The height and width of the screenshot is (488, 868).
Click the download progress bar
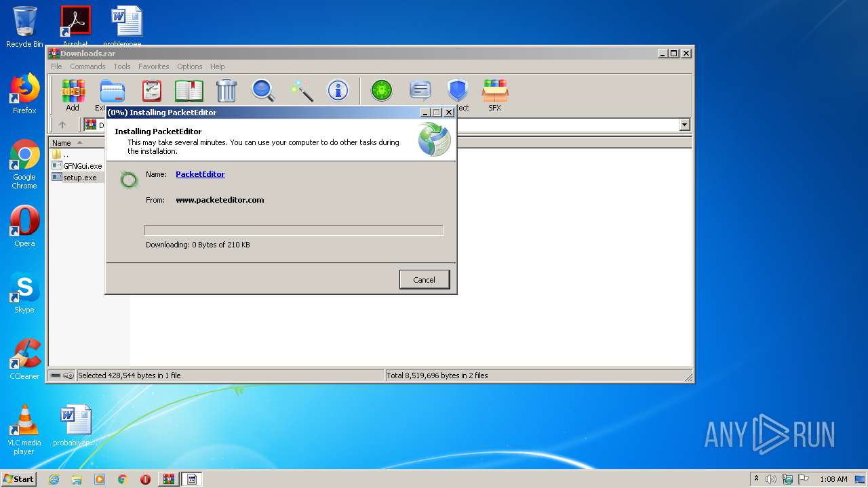294,230
